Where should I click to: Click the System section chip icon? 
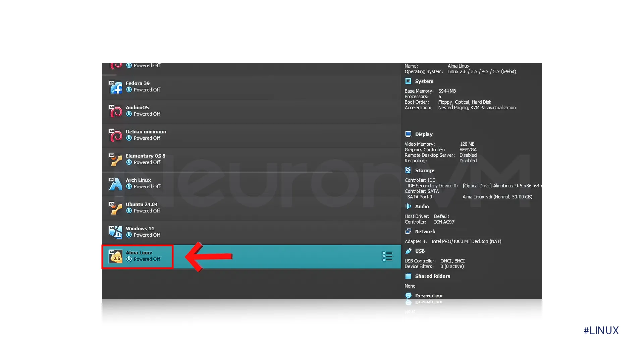408,81
